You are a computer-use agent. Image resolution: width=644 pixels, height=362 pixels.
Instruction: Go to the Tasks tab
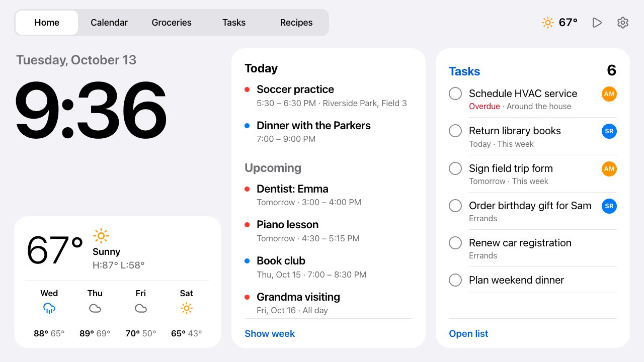click(234, 23)
